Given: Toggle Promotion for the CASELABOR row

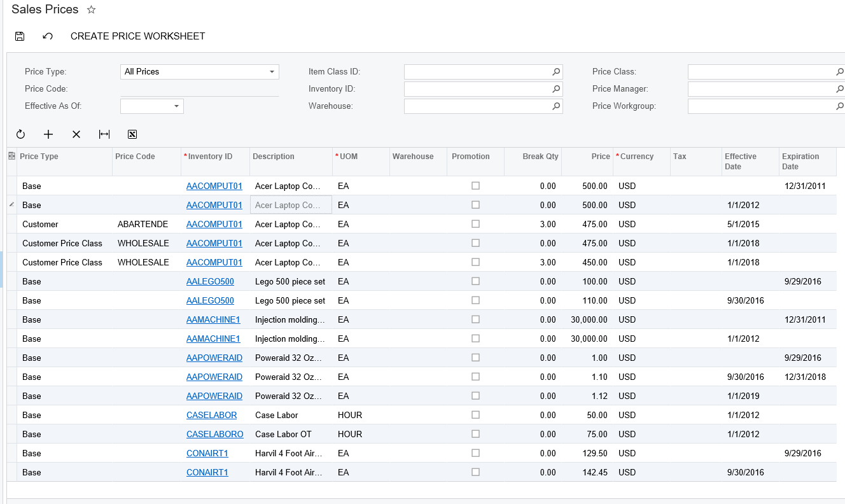Looking at the screenshot, I should pyautogui.click(x=475, y=415).
